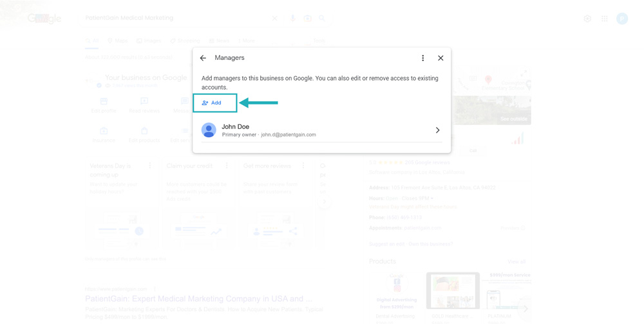
Task: Open Google settings gear
Action: pos(587,19)
